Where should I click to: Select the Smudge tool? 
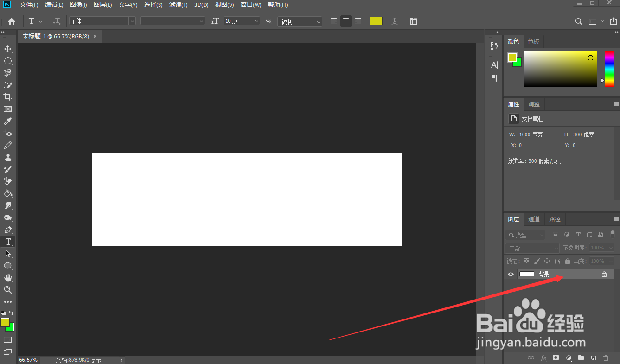8,205
